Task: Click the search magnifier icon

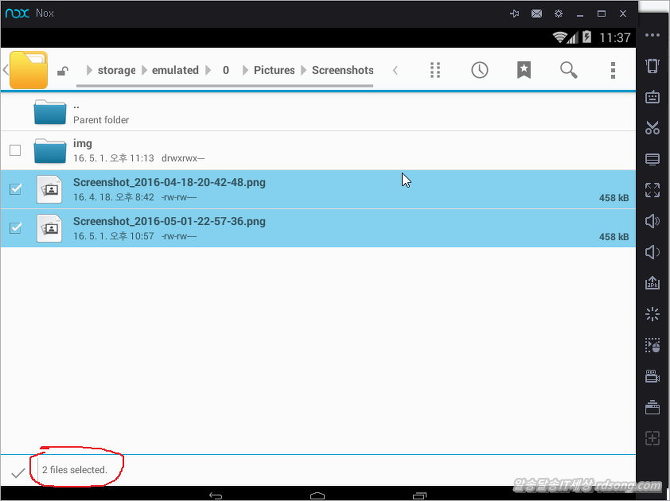Action: (568, 70)
